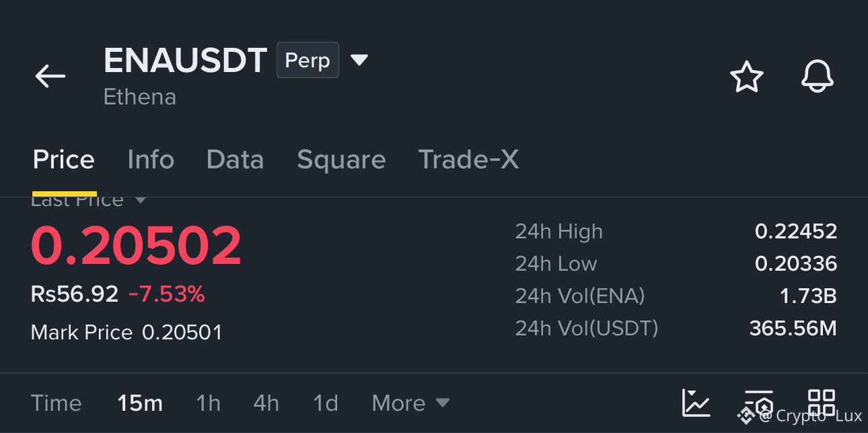Choose the 1d chart interval
This screenshot has width=868, height=433.
326,403
